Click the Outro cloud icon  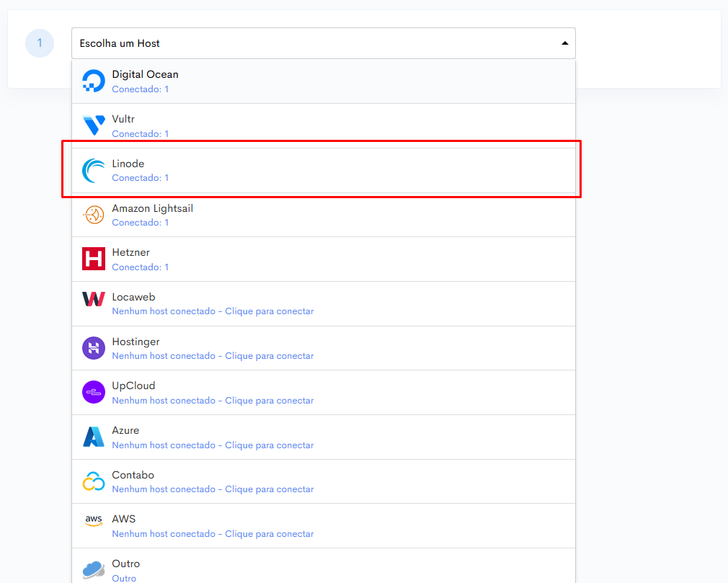[x=94, y=570]
